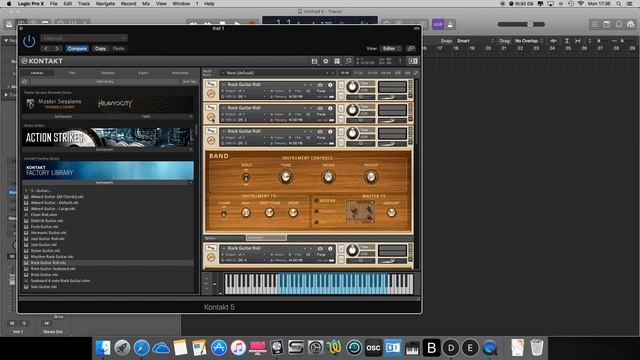Click the refresh icon in the Libraries browser
Screen dimensions: 640x360
pyautogui.click(x=25, y=82)
